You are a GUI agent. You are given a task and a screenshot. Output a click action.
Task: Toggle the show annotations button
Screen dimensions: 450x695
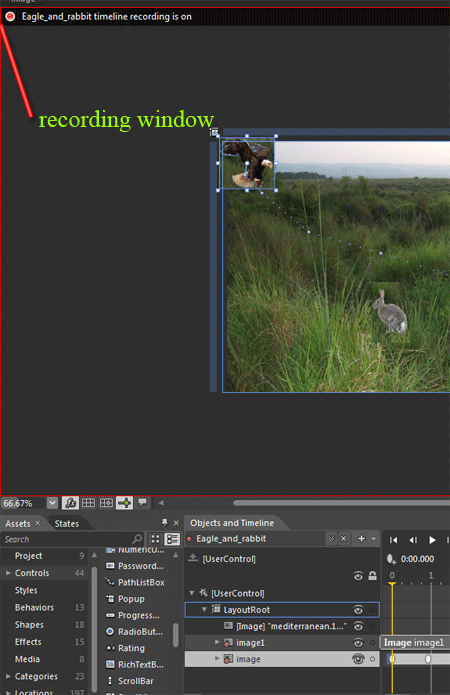click(x=142, y=502)
